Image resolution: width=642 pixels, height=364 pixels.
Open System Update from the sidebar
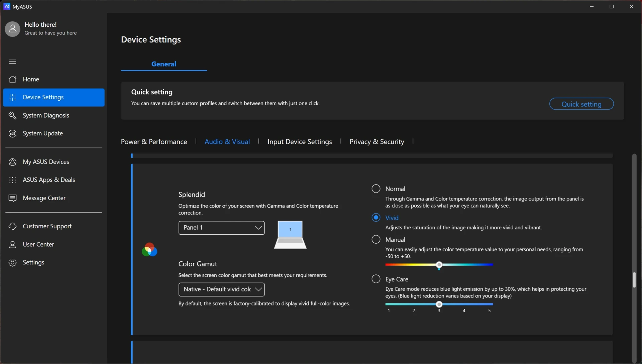coord(54,133)
